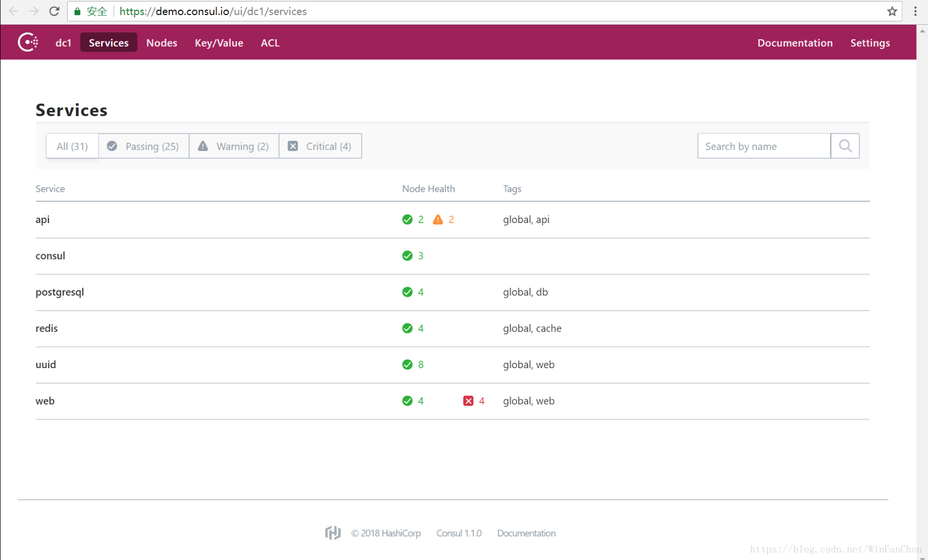Switch to the Nodes tab
This screenshot has height=560, width=928.
[x=162, y=42]
